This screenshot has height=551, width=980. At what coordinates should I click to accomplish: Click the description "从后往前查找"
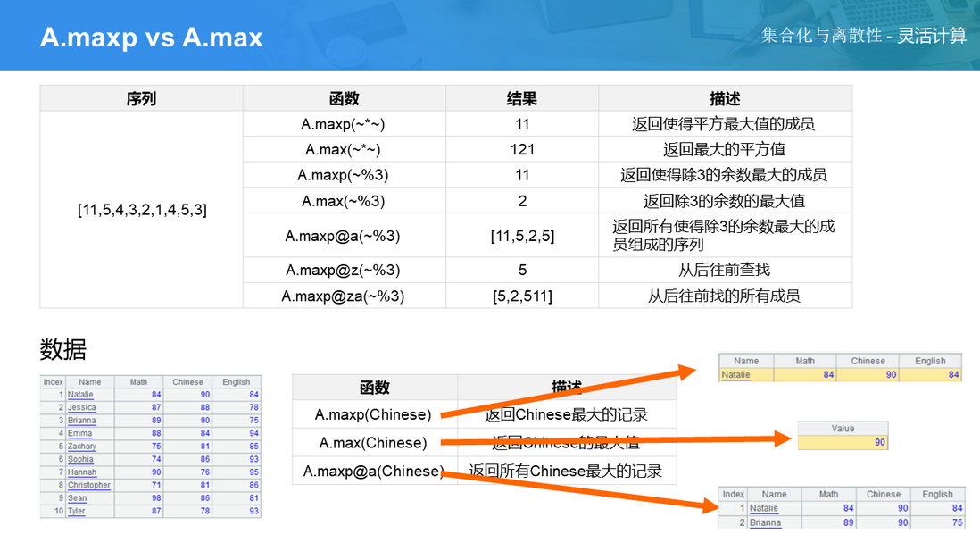pos(725,271)
